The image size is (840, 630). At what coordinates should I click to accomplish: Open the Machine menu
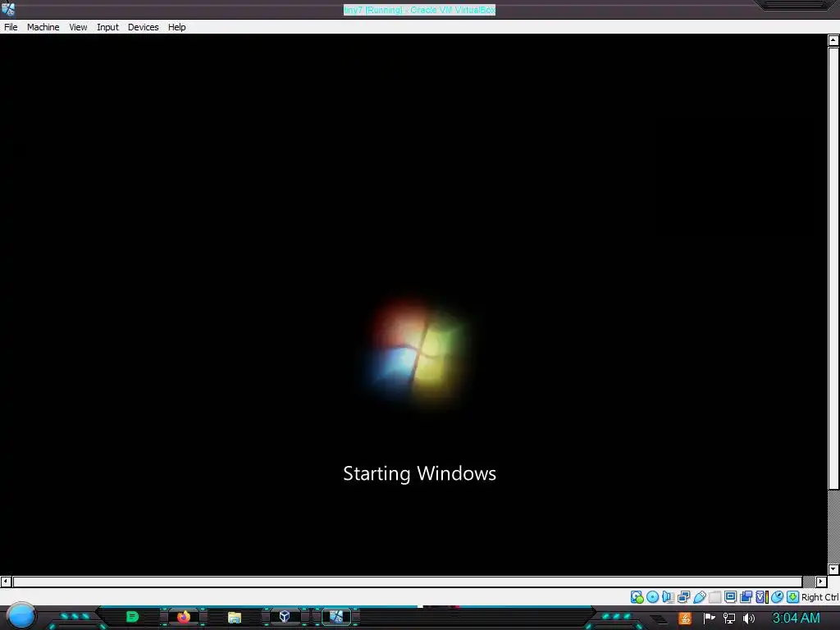click(43, 27)
